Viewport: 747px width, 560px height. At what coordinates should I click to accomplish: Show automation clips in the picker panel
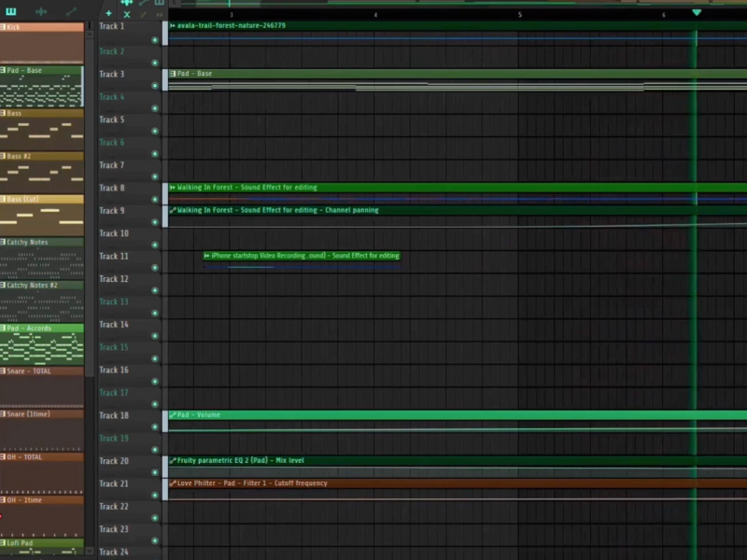71,11
